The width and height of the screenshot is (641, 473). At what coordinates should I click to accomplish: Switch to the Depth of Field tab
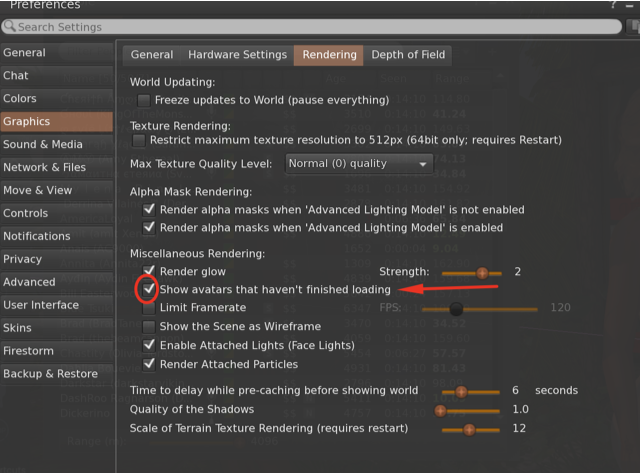point(408,55)
